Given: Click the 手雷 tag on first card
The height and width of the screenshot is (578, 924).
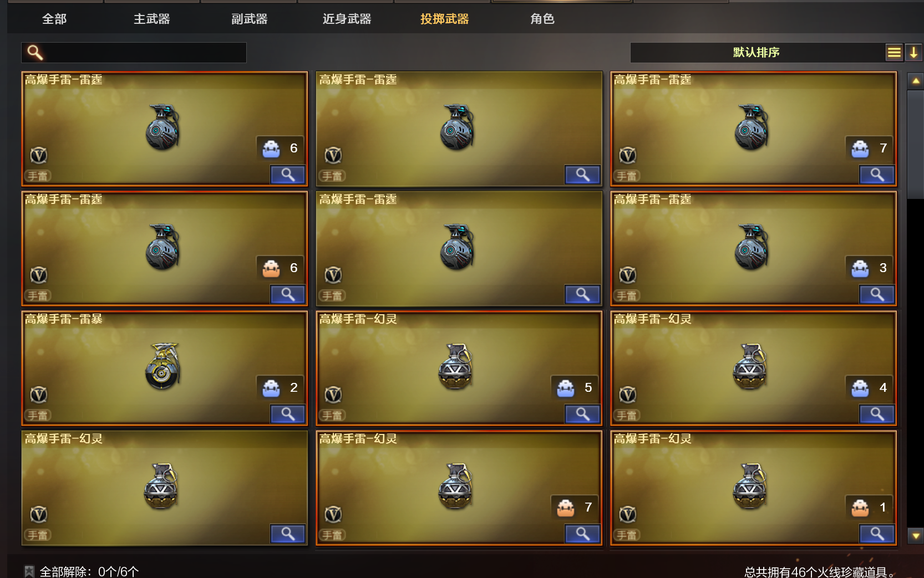Looking at the screenshot, I should [38, 176].
